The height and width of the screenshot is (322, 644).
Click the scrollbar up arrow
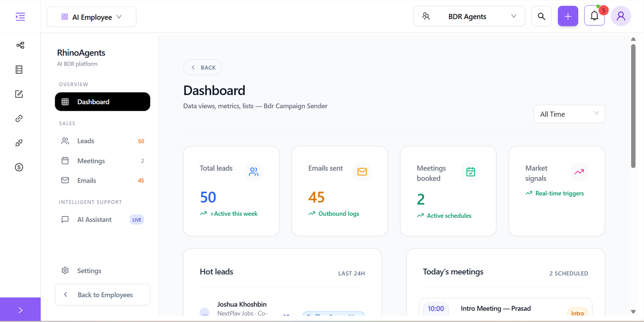[x=633, y=39]
